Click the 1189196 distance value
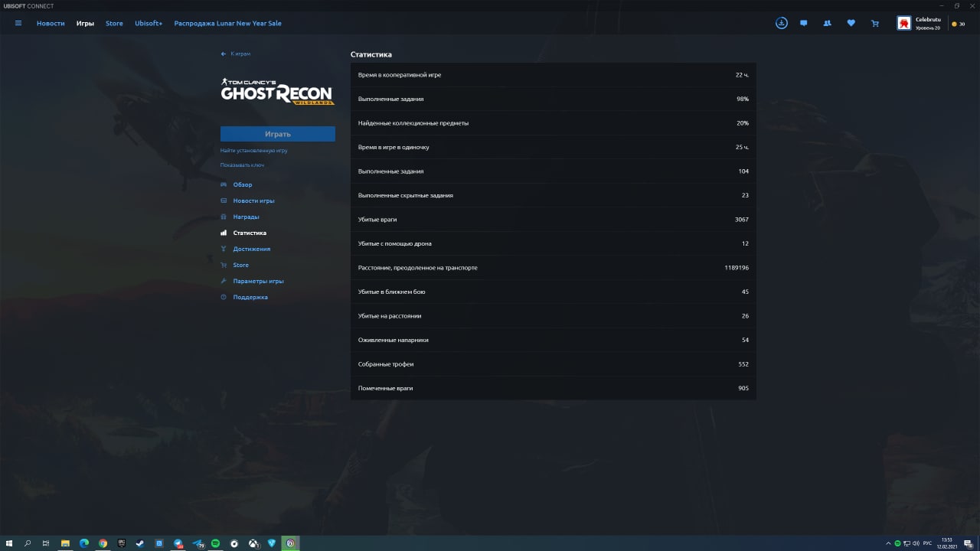Viewport: 980px width, 551px height. click(x=737, y=268)
